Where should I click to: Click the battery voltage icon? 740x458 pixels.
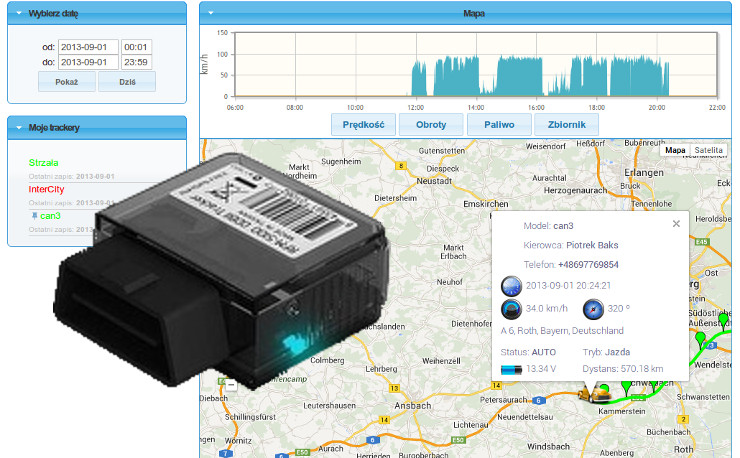[511, 370]
